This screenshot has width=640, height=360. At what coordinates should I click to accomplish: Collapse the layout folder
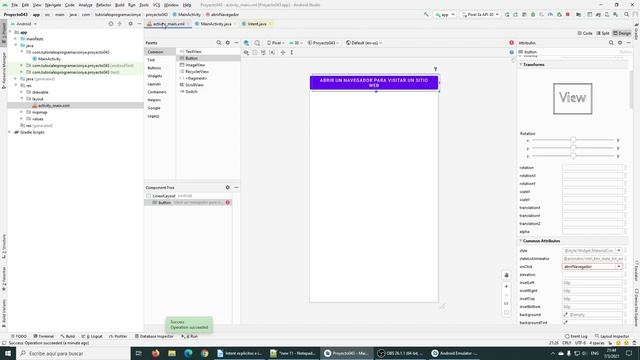tap(22, 99)
